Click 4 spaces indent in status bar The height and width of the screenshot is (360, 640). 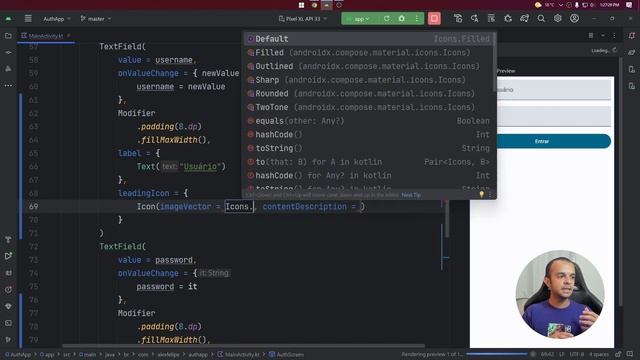[599, 354]
